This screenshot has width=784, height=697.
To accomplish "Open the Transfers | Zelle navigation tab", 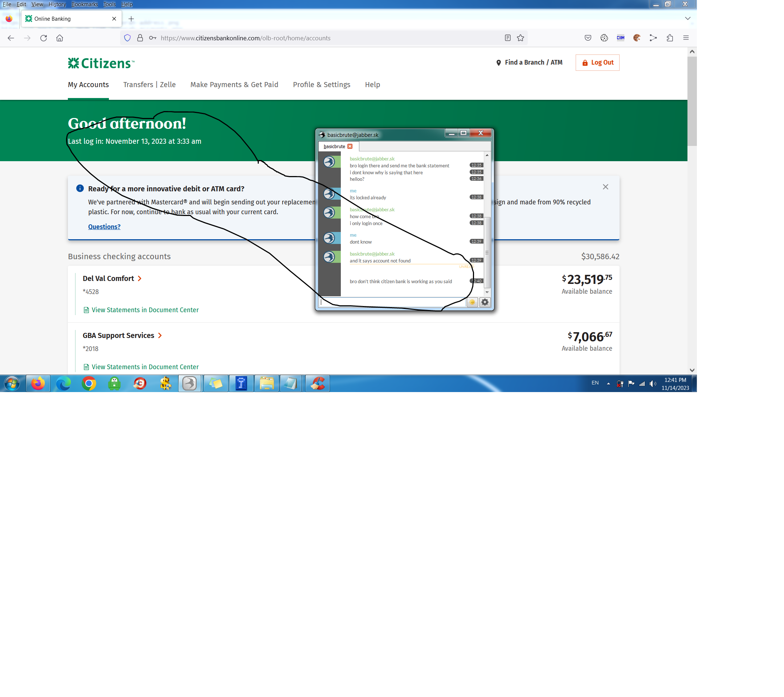I will point(149,85).
